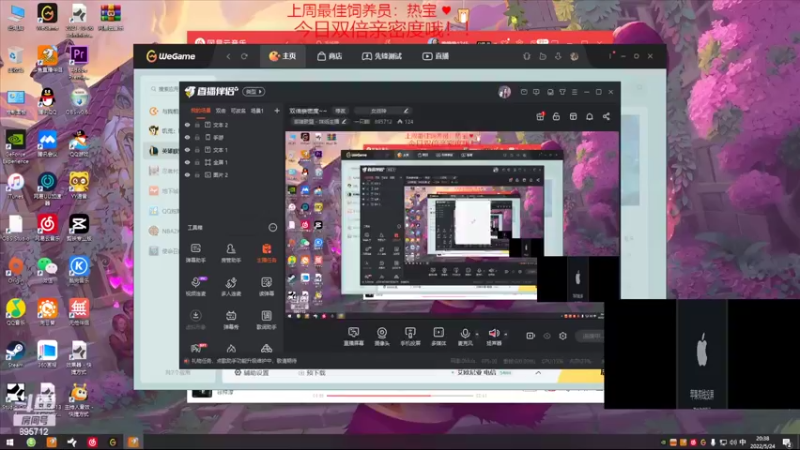
Task: Add a new scene with the plus button
Action: [277, 111]
